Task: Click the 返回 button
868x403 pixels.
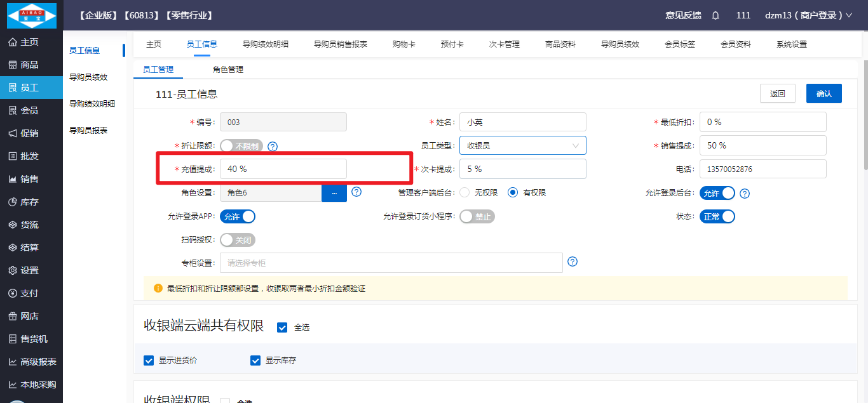Action: [777, 93]
